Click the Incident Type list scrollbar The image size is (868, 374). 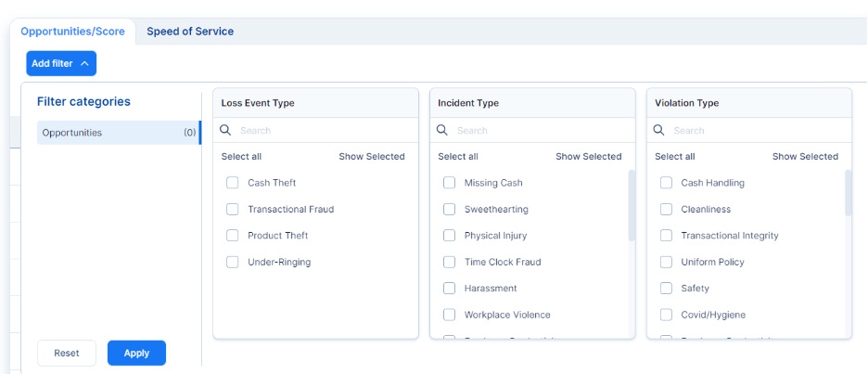click(x=632, y=206)
